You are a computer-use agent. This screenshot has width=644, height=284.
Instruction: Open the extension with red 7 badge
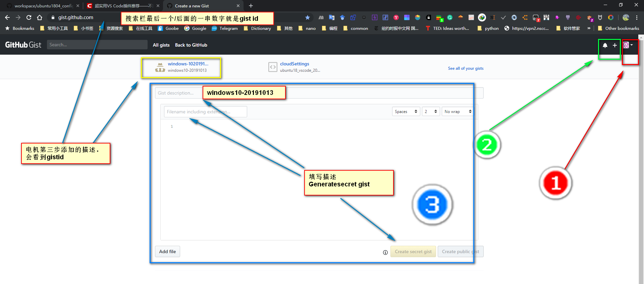pos(536,18)
